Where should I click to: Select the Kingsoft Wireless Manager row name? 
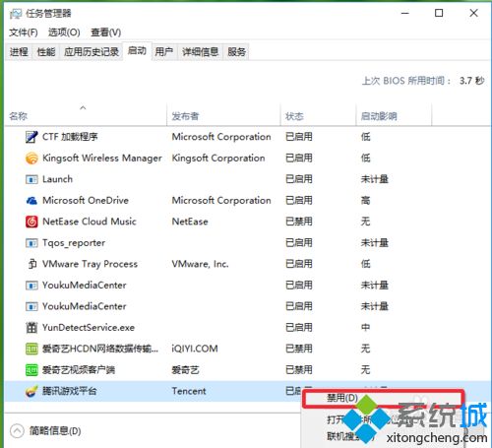pos(102,159)
